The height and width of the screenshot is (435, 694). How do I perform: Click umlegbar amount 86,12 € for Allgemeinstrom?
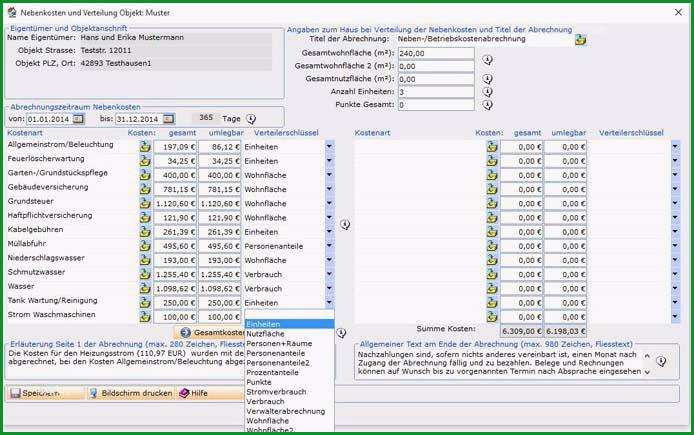(220, 147)
